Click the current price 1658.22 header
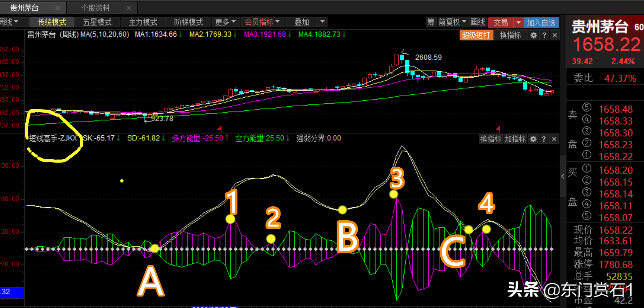This screenshot has width=644, height=308. pyautogui.click(x=606, y=45)
